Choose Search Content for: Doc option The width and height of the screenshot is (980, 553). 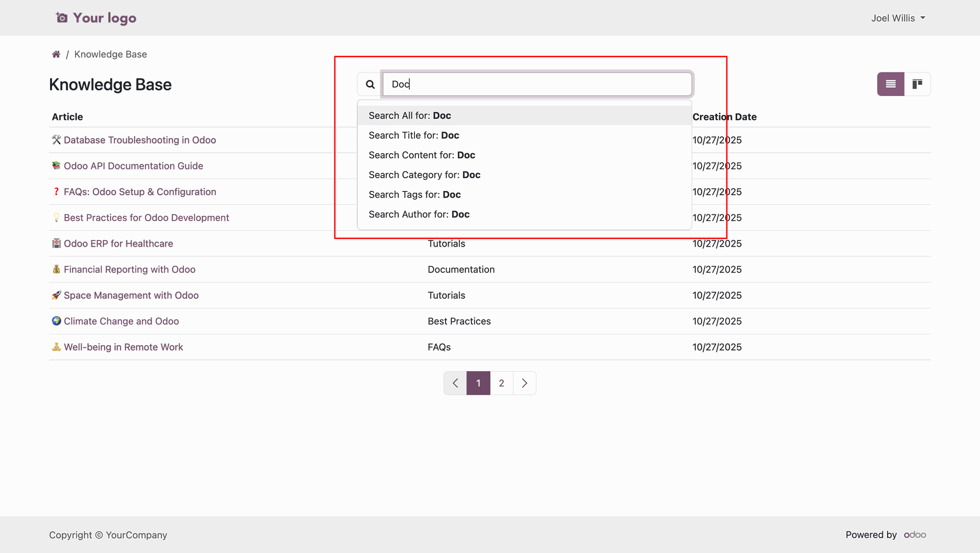[x=422, y=155]
